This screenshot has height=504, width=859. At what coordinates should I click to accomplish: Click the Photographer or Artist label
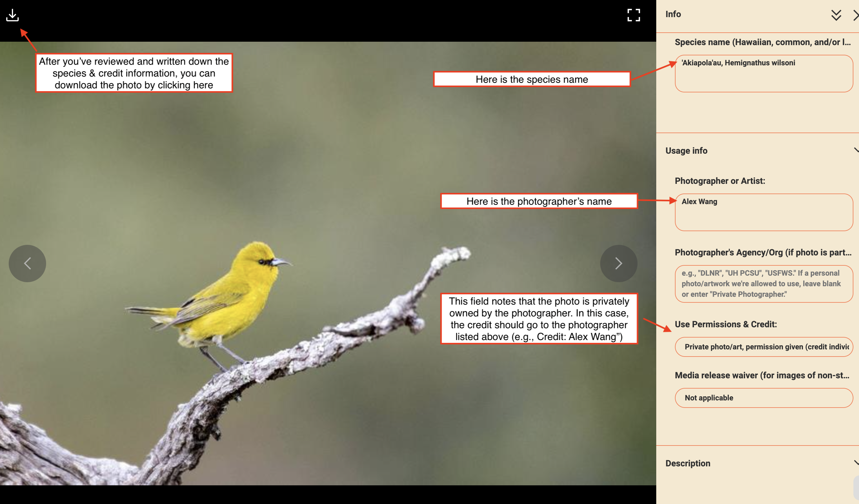pyautogui.click(x=719, y=181)
